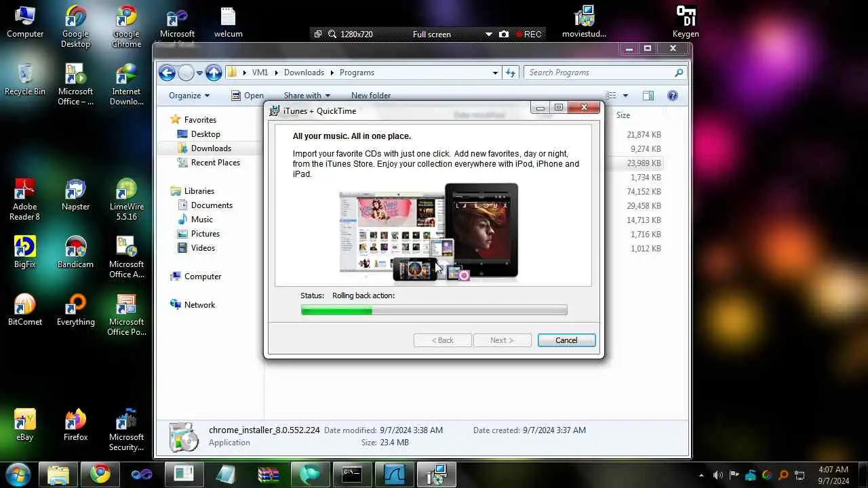Click the Explorer Up arrow button
868x488 pixels.
pos(214,73)
